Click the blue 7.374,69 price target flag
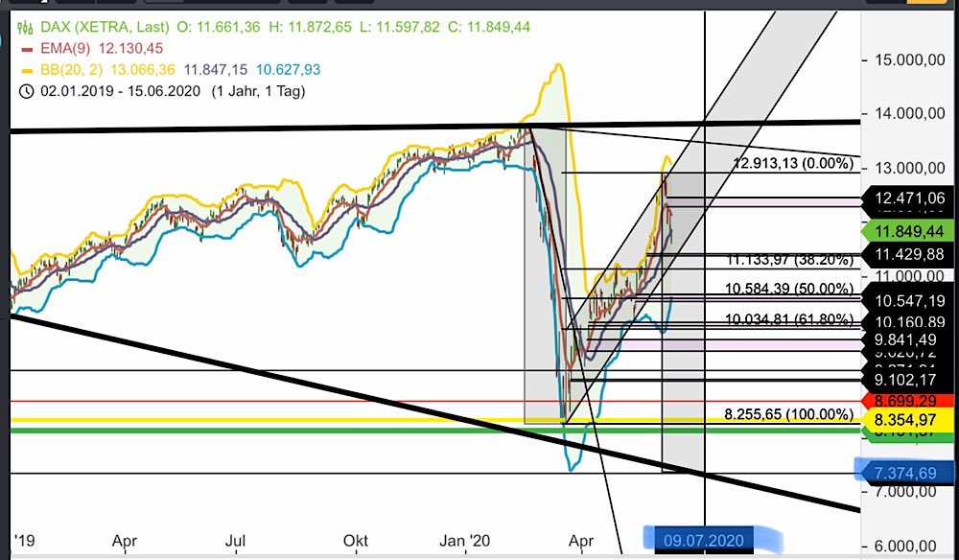The image size is (959, 560). 907,472
